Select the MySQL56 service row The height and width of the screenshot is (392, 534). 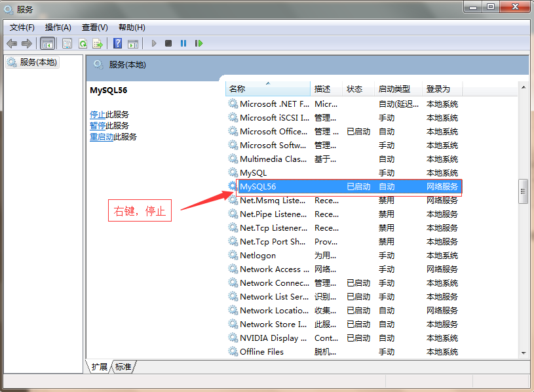click(x=343, y=187)
